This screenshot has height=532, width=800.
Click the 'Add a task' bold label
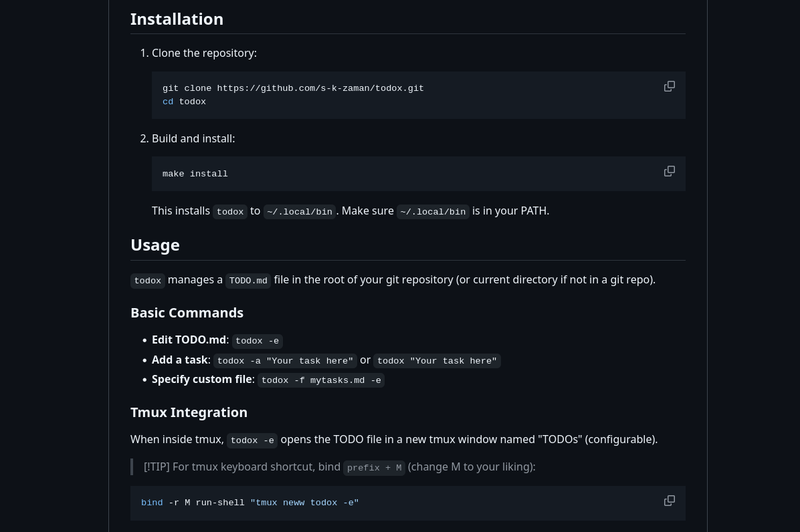click(x=180, y=360)
